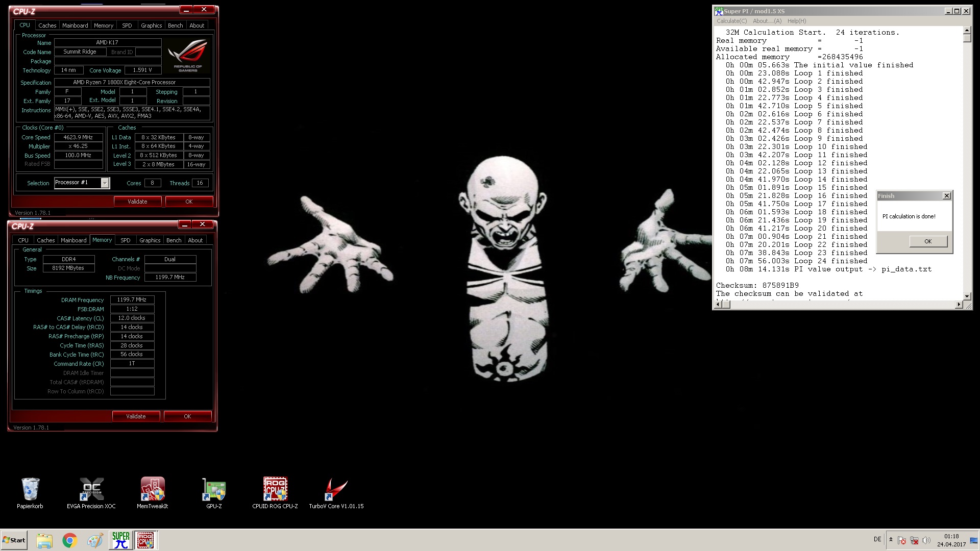Image resolution: width=980 pixels, height=551 pixels.
Task: Click the Super PI title bar icon
Action: coord(719,11)
